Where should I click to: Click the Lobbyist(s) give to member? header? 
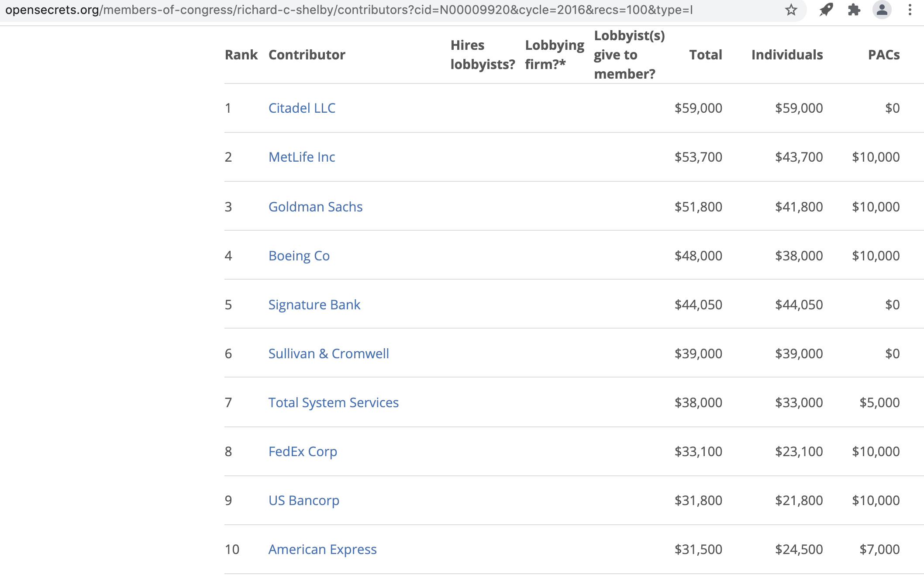tap(629, 55)
